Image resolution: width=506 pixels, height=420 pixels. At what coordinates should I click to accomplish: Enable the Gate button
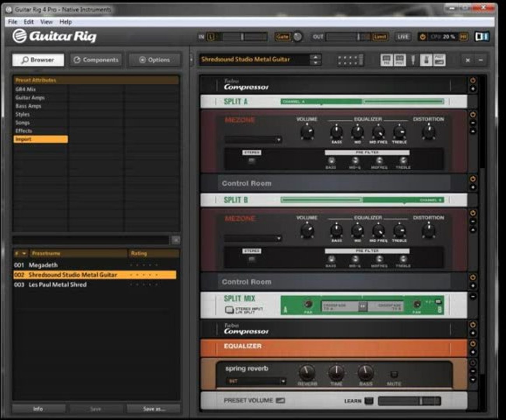click(x=283, y=37)
